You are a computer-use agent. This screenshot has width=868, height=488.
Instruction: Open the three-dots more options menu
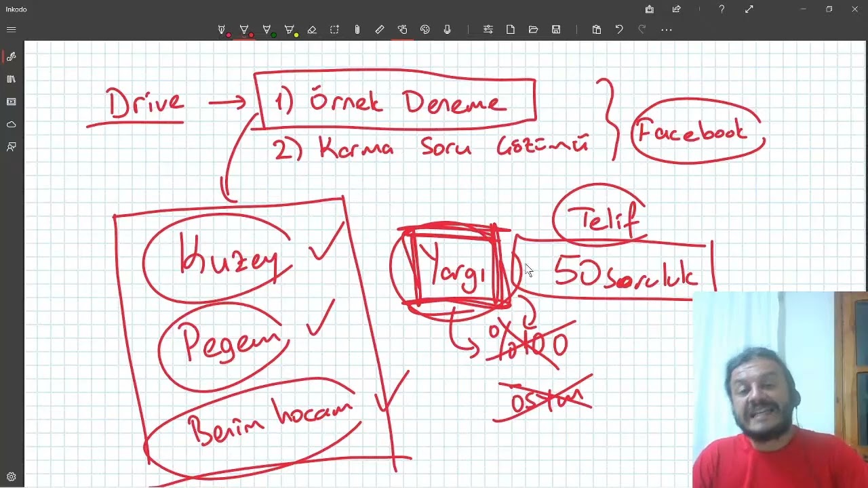click(667, 30)
